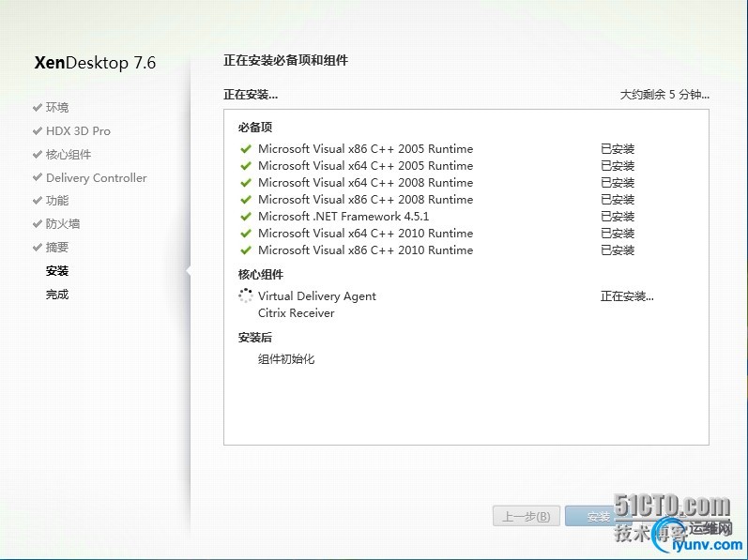Click green check for x64 C++ 2005 Runtime
The height and width of the screenshot is (560, 748).
coord(246,166)
